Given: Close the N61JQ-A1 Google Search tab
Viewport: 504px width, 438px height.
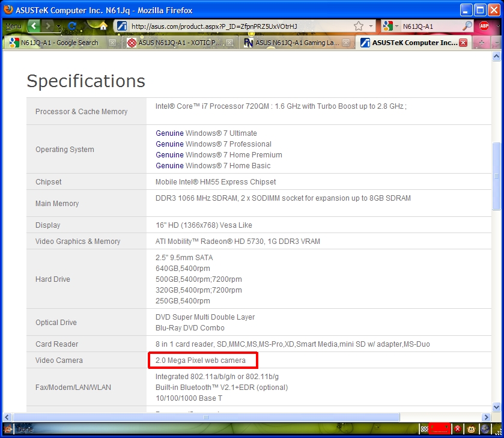Looking at the screenshot, I should coord(112,43).
